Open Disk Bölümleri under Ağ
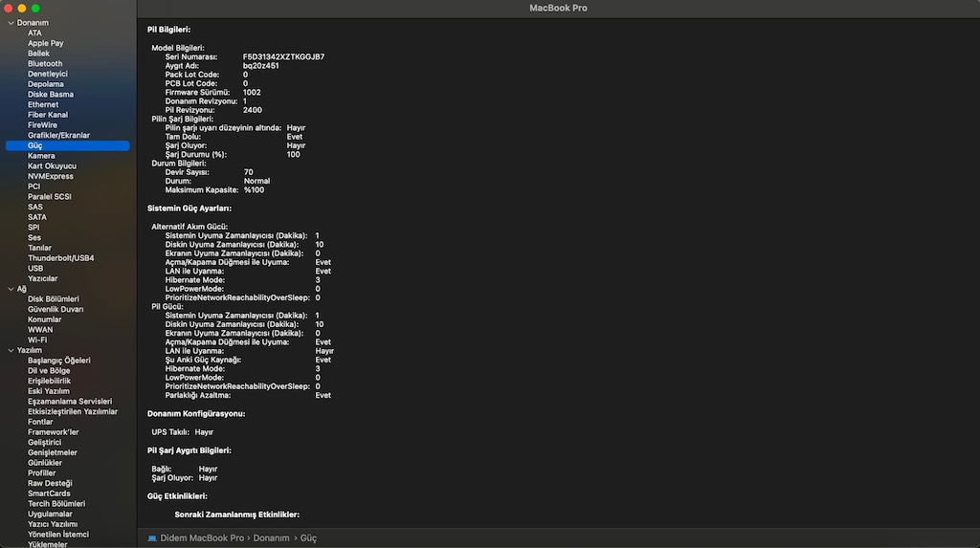This screenshot has height=548, width=980. 54,298
